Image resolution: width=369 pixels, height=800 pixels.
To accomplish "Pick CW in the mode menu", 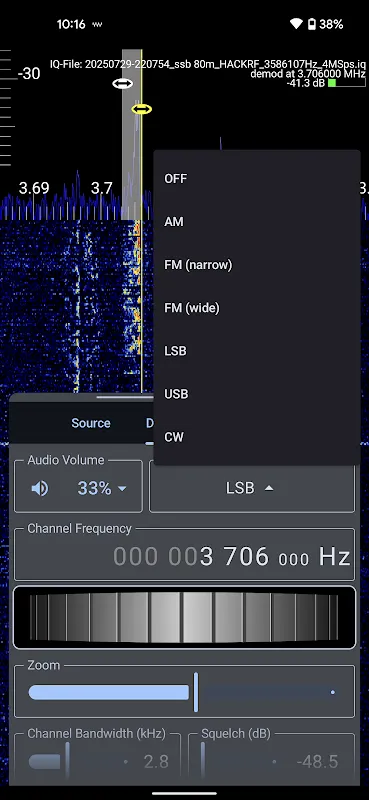I will [x=257, y=437].
